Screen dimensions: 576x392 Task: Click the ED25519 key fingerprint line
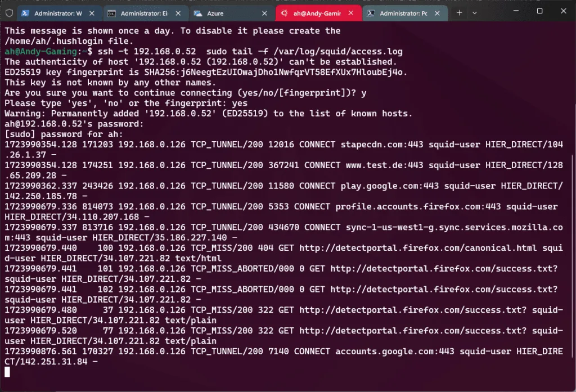[x=206, y=72]
